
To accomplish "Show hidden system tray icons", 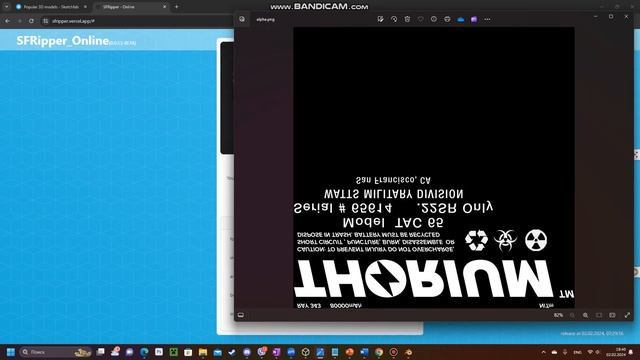I will point(543,352).
